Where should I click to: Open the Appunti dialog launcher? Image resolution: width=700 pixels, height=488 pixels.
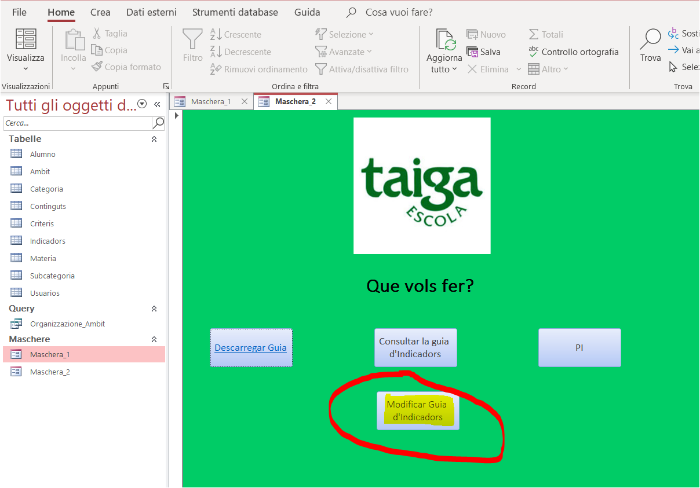point(166,86)
